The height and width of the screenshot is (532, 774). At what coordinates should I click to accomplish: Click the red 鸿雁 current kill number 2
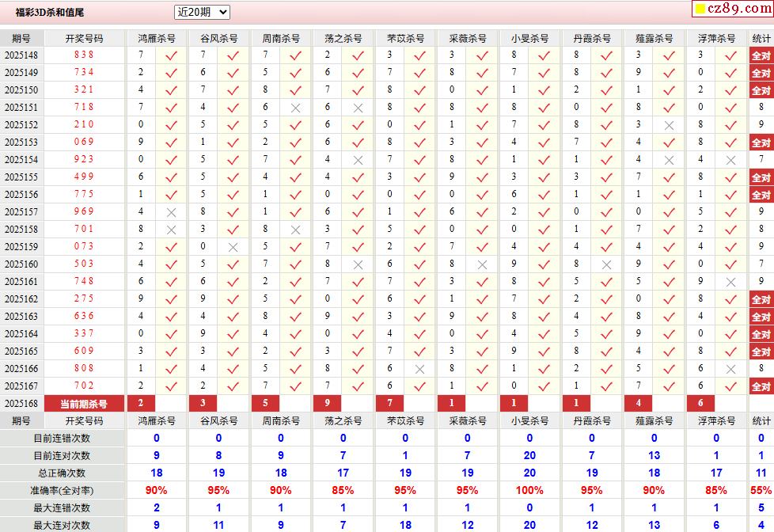coord(141,403)
